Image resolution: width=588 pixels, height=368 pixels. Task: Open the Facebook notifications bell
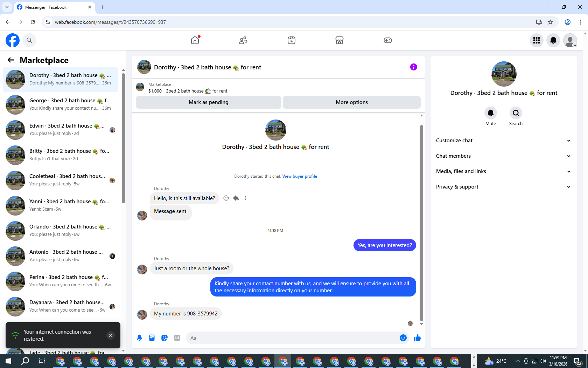click(553, 40)
